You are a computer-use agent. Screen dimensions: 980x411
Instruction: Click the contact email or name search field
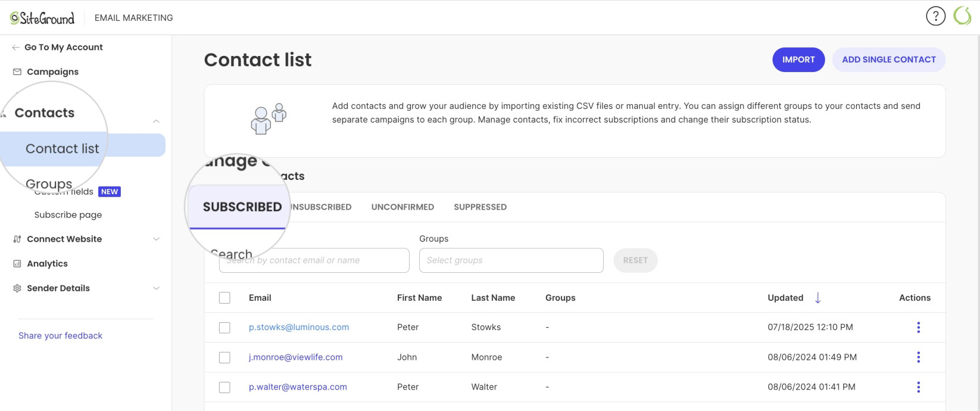pos(314,260)
